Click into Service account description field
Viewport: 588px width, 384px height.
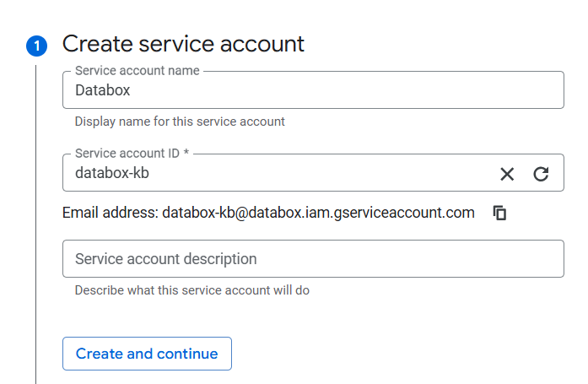point(313,259)
